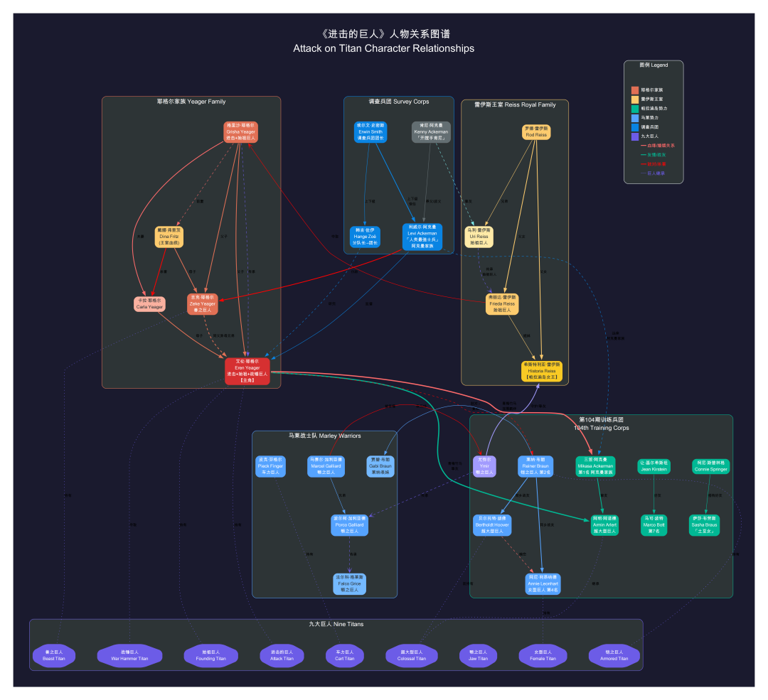The width and height of the screenshot is (768, 700).
Task: Select the gray Kenny Ackerman node
Action: 431,132
